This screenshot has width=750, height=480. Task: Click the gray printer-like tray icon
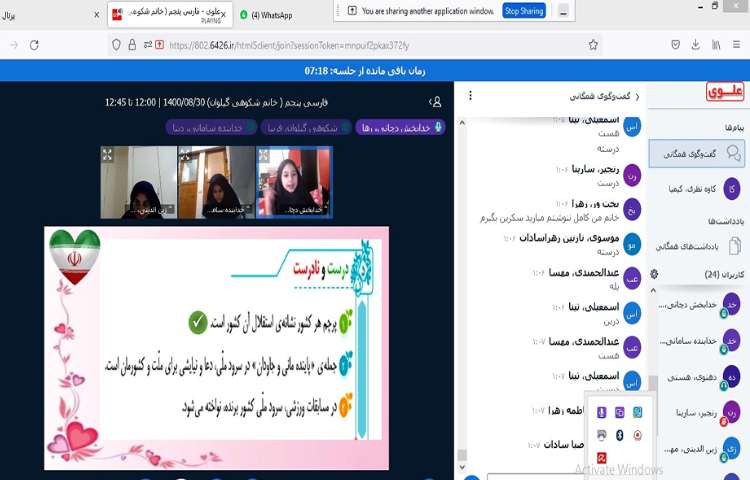pos(602,435)
